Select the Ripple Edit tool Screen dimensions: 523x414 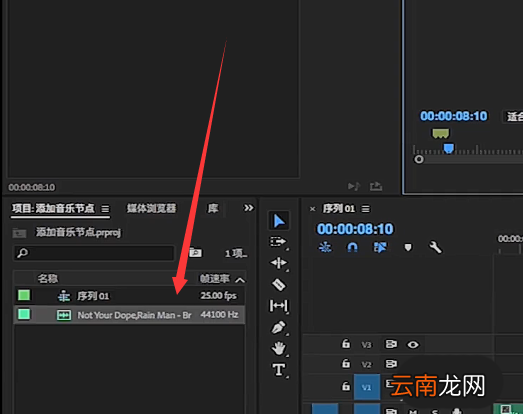(279, 264)
